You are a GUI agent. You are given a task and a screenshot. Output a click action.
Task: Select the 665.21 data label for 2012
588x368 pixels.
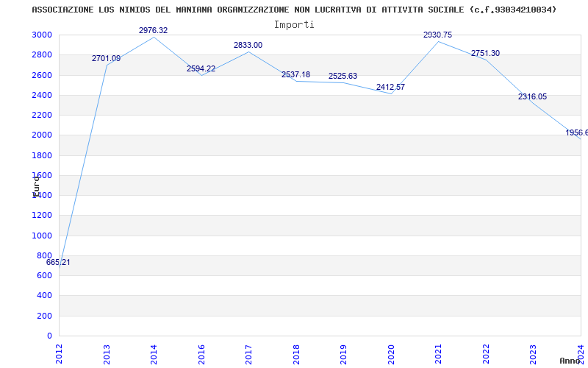tap(58, 263)
